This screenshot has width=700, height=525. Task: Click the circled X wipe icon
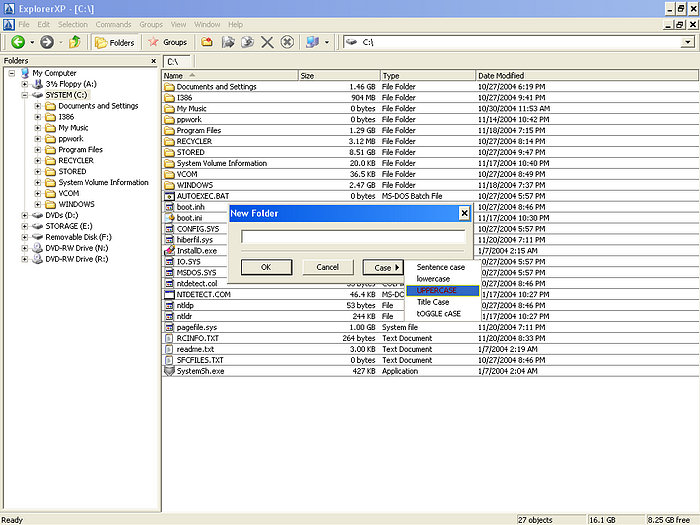[287, 42]
